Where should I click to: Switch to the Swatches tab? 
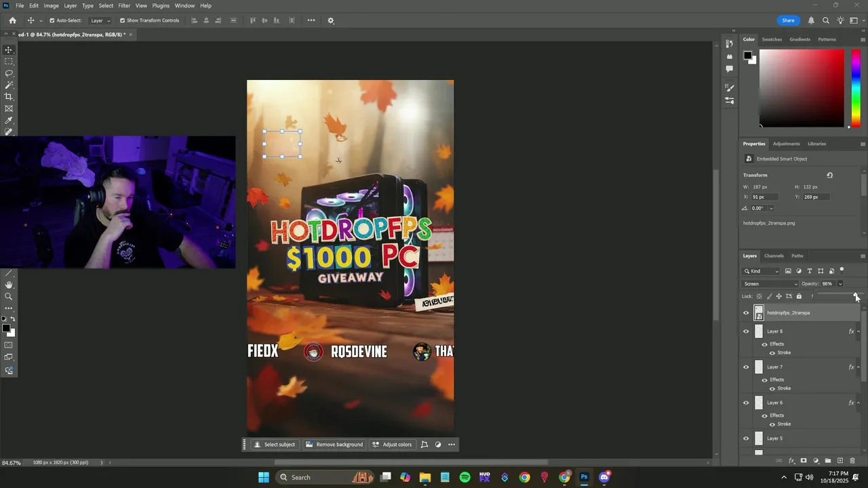772,39
